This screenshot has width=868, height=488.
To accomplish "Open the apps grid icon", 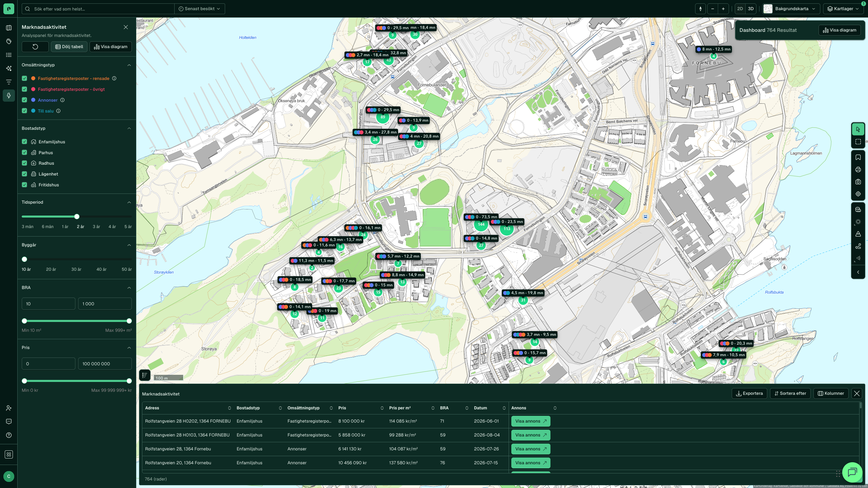I will pyautogui.click(x=9, y=454).
